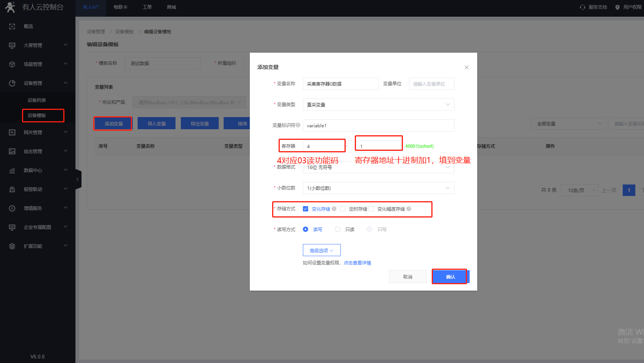644x363 pixels.
Task: Click the 点击查看详情 link
Action: coord(357,263)
